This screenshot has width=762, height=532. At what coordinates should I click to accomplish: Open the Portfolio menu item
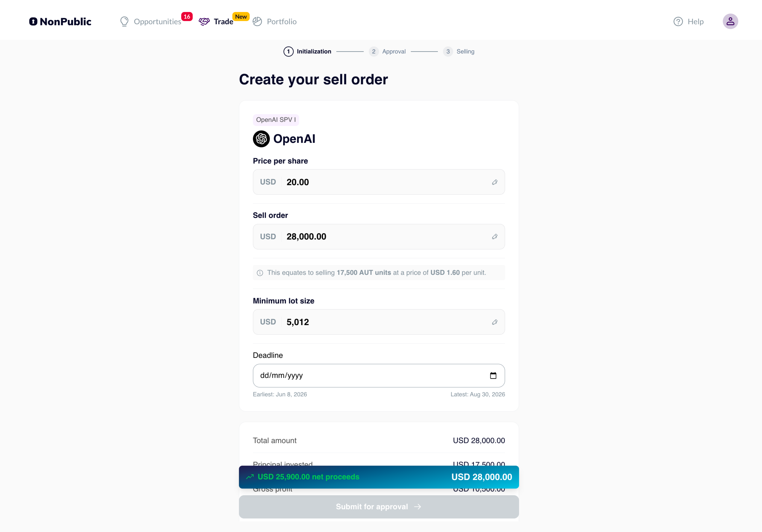(x=281, y=22)
